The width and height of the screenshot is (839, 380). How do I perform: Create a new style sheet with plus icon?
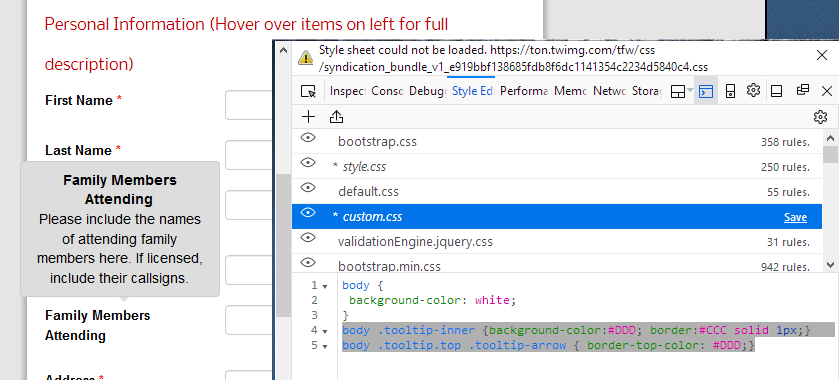(309, 117)
